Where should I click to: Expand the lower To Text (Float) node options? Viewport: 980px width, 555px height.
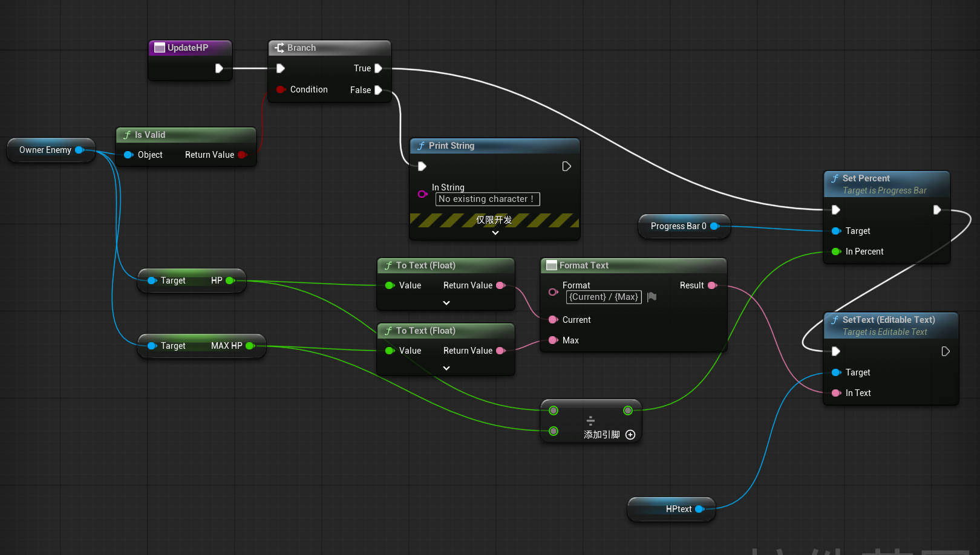pyautogui.click(x=446, y=368)
